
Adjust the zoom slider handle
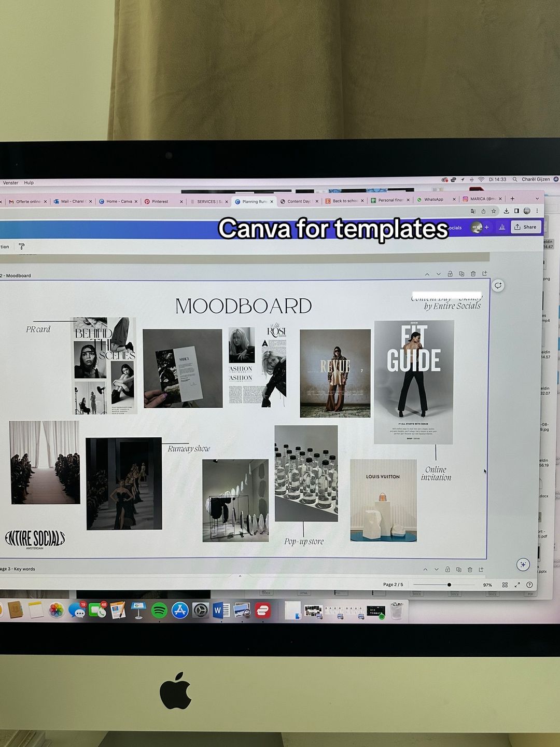click(449, 585)
